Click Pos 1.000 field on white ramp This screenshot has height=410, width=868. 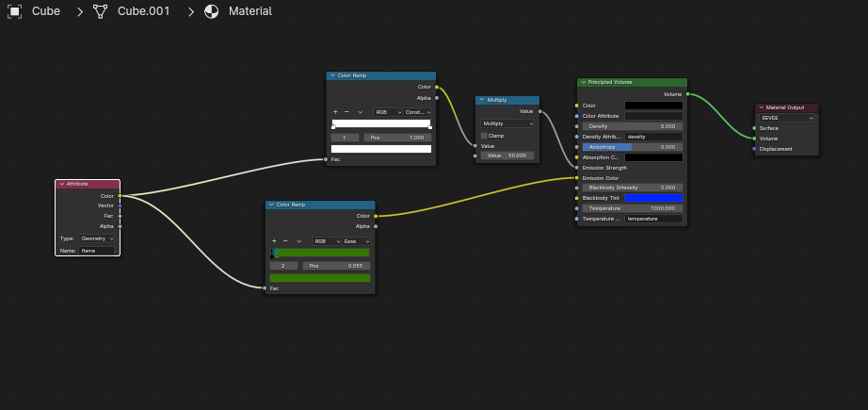click(397, 138)
